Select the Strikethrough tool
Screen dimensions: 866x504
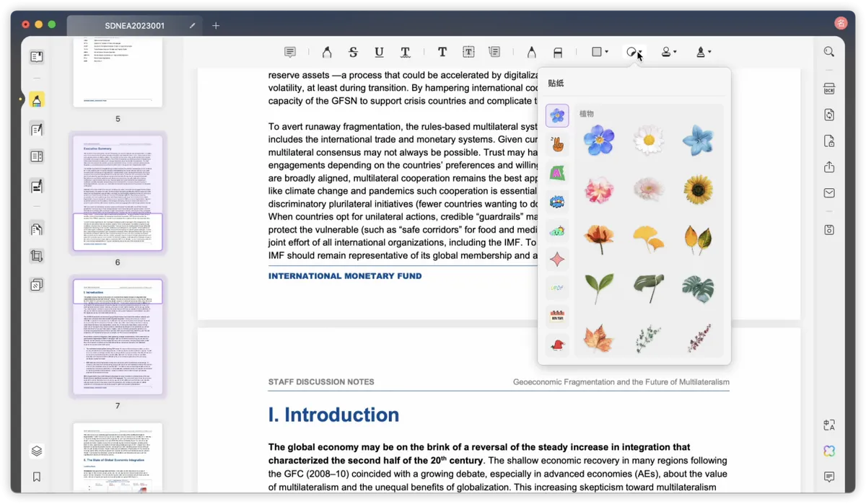(353, 52)
